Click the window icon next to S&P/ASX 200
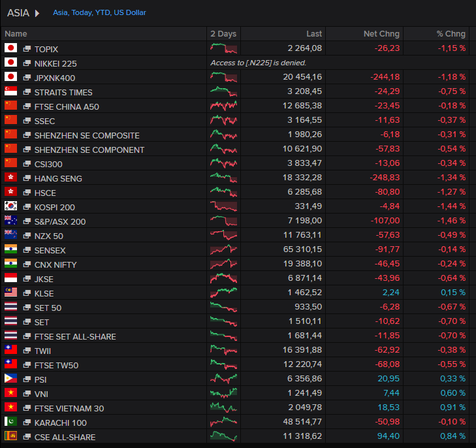 click(27, 221)
